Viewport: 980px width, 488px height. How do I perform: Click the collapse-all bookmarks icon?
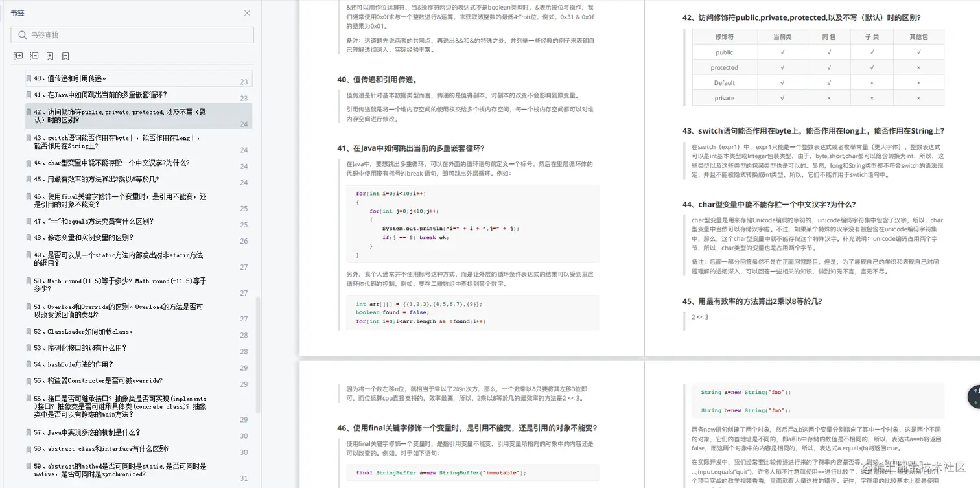point(34,56)
